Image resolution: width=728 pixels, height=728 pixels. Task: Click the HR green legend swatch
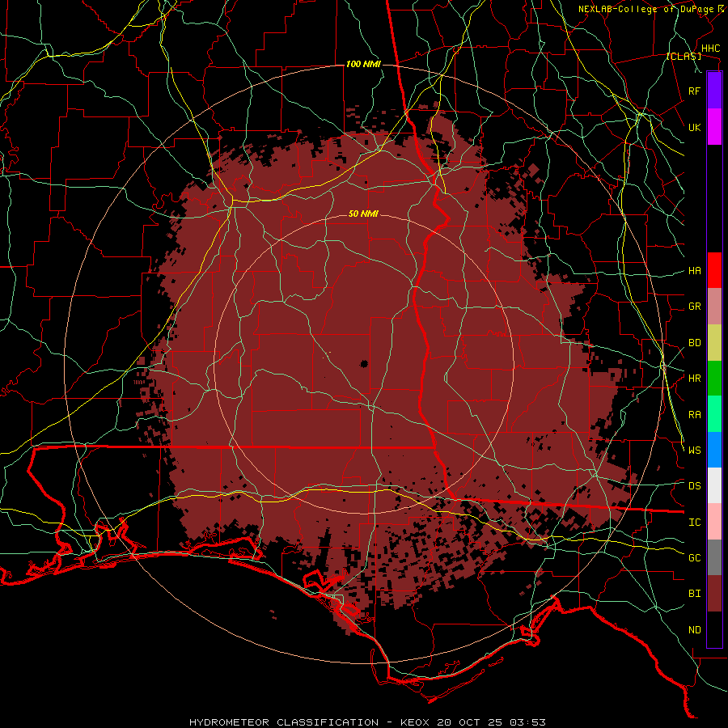[714, 378]
